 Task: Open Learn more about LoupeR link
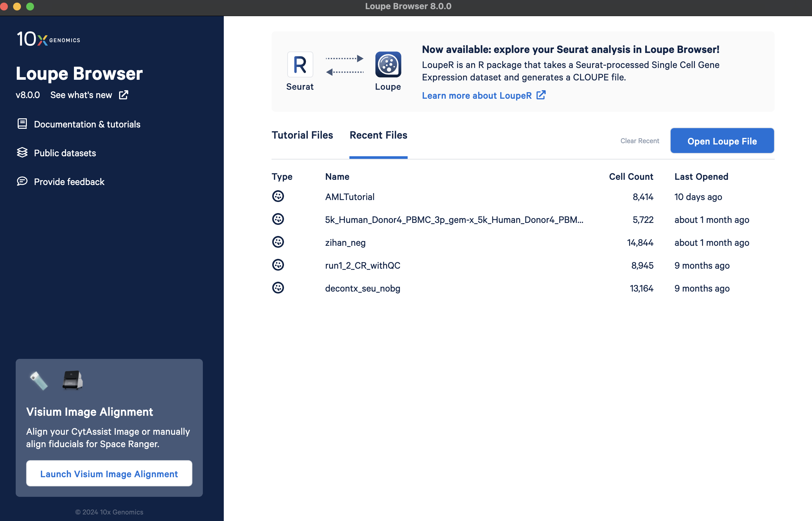pyautogui.click(x=477, y=96)
